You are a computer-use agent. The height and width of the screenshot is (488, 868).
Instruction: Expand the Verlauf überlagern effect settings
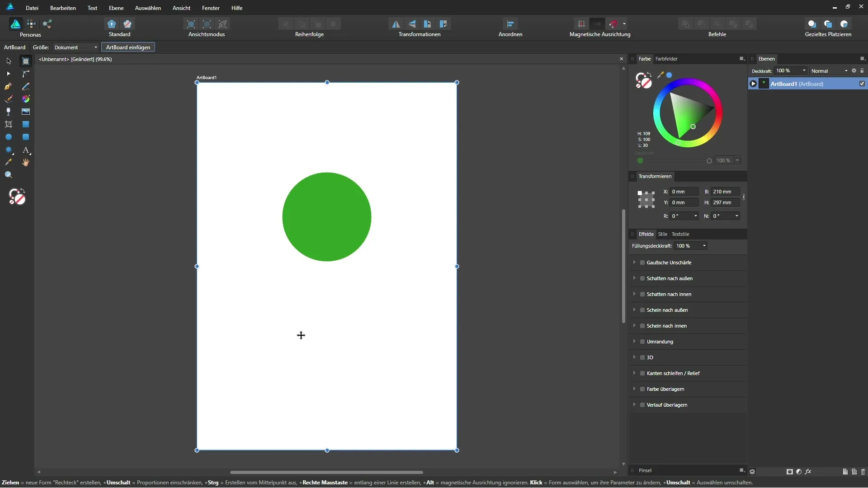tap(634, 405)
